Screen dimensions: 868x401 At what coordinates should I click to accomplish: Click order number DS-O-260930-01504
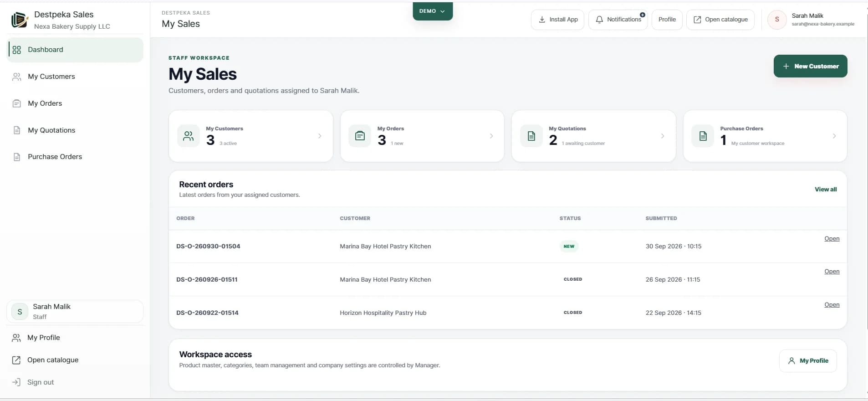pyautogui.click(x=208, y=247)
